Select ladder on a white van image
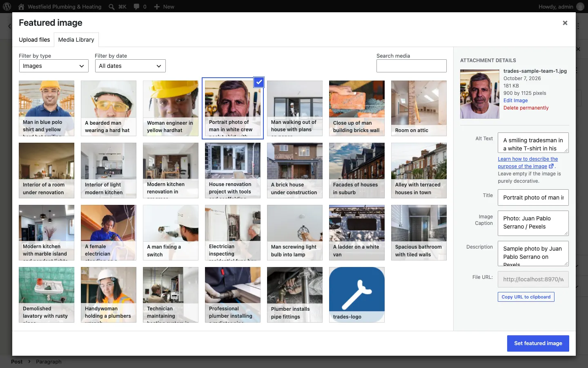The width and height of the screenshot is (588, 368). coord(357,233)
